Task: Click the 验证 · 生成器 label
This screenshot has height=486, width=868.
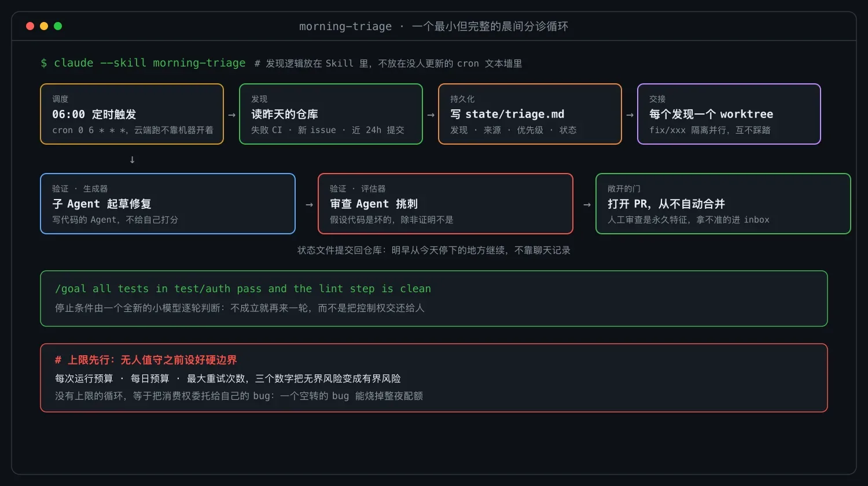Action: (80, 189)
